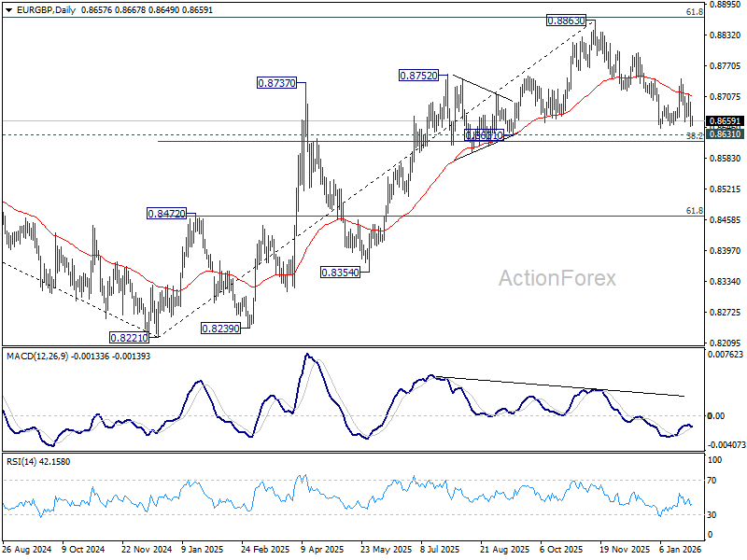This screenshot has height=560, width=747.
Task: Click the RSI(14) 42.1580 indicator label
Action: [37, 461]
